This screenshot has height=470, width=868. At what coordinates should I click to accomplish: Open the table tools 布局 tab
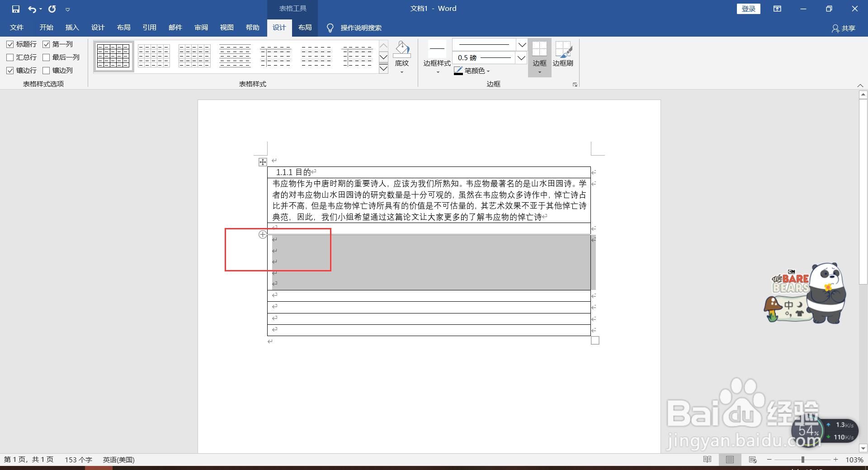[305, 28]
